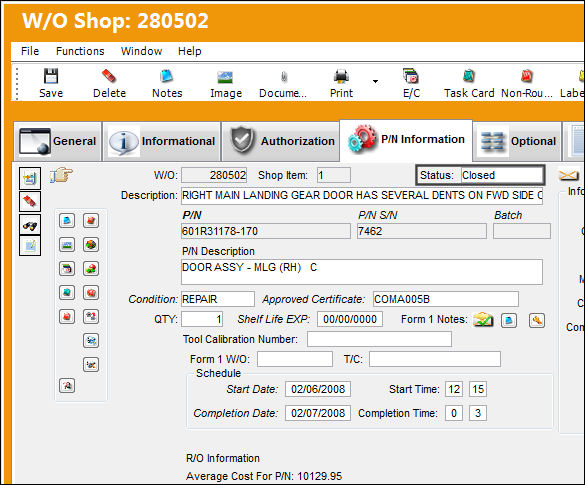The width and height of the screenshot is (585, 485).
Task: Click the Tool Calibration Number field
Action: click(379, 339)
